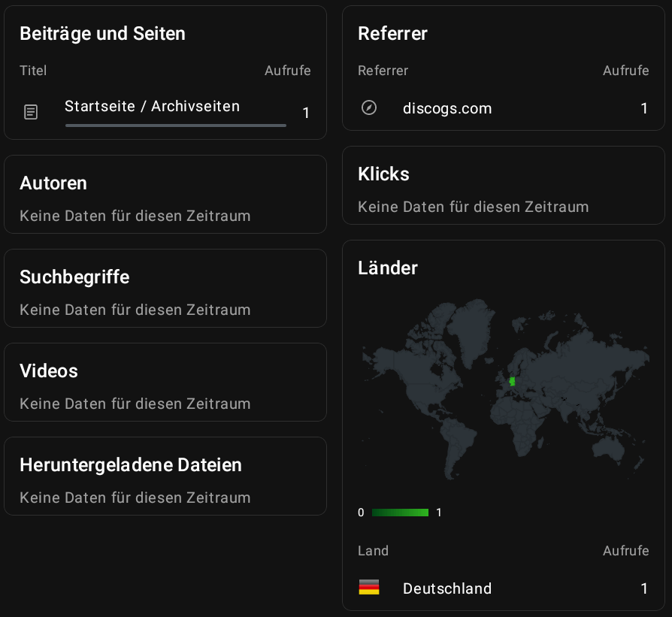This screenshot has width=672, height=617.
Task: Click the Videos card heading
Action: tap(49, 371)
